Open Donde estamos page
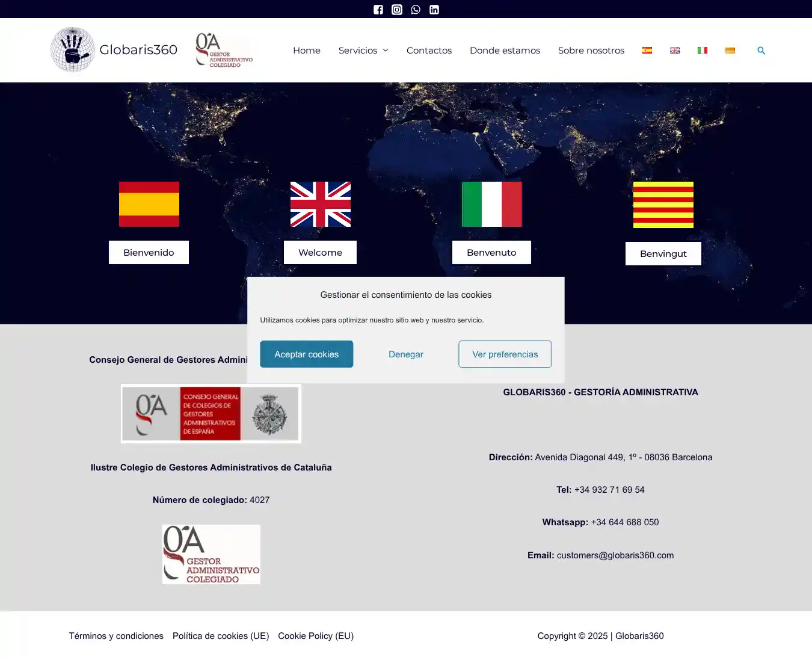 click(x=505, y=51)
